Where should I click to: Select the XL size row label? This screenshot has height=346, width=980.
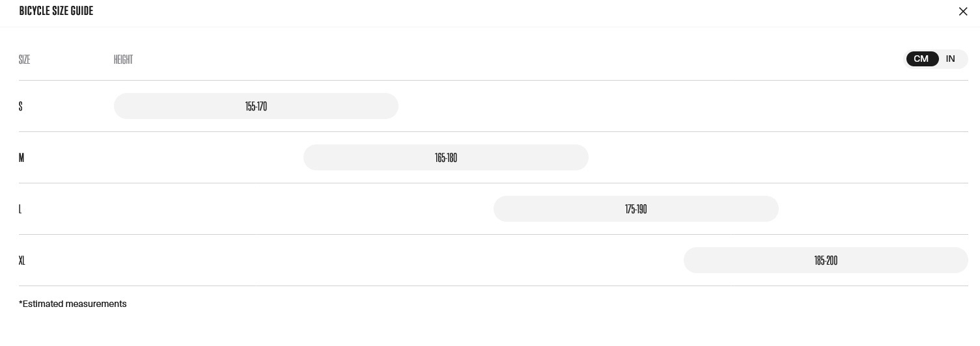coord(22,260)
